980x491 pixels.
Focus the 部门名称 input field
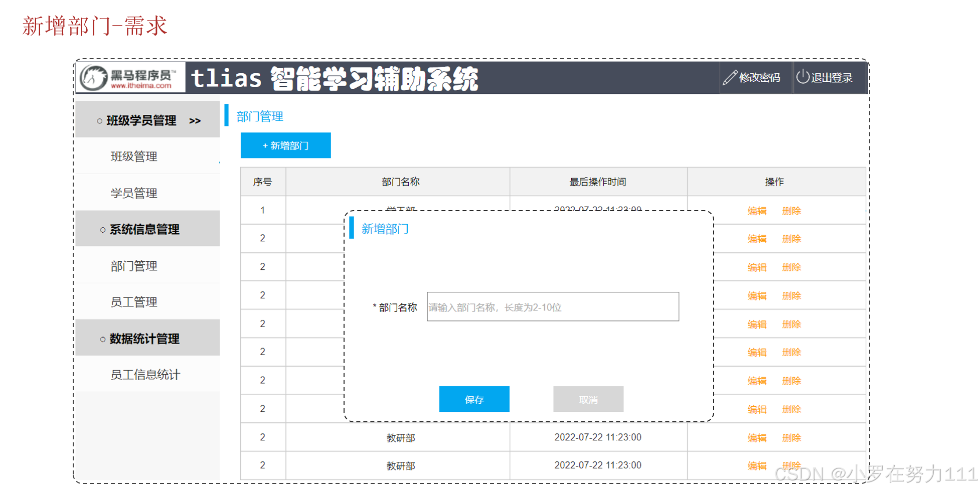pyautogui.click(x=553, y=306)
